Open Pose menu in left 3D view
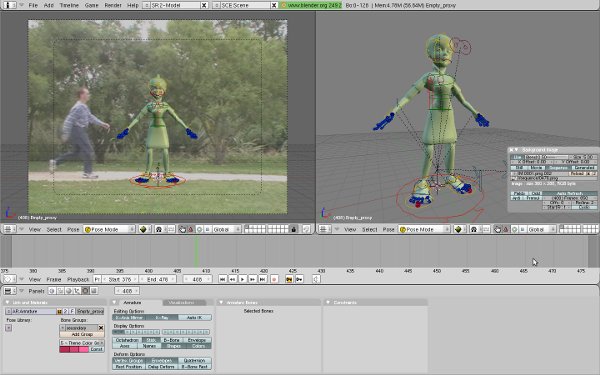Viewport: 600px width, 375px height. (73, 230)
